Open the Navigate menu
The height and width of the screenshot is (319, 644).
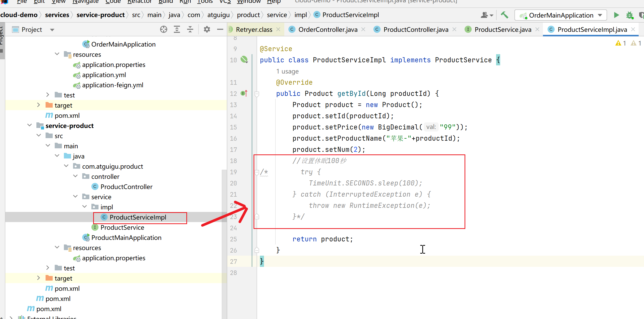85,2
